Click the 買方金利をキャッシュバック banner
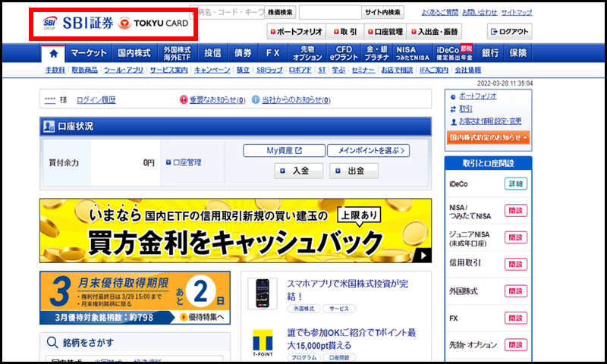The image size is (607, 364). click(235, 231)
